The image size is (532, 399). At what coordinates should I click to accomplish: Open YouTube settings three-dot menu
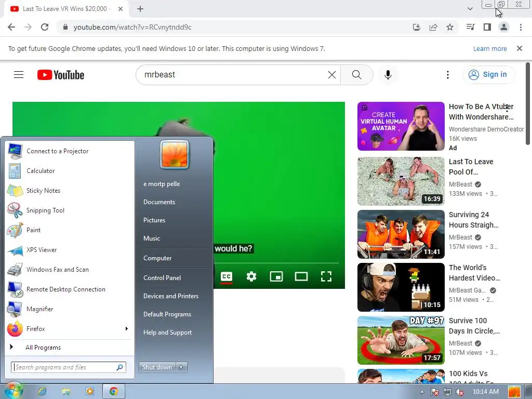point(447,75)
